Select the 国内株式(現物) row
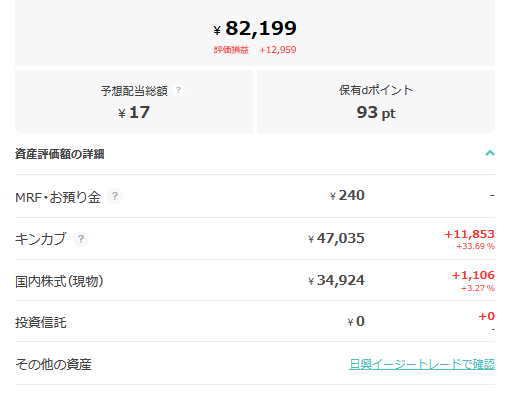Image resolution: width=517 pixels, height=393 pixels. click(255, 280)
